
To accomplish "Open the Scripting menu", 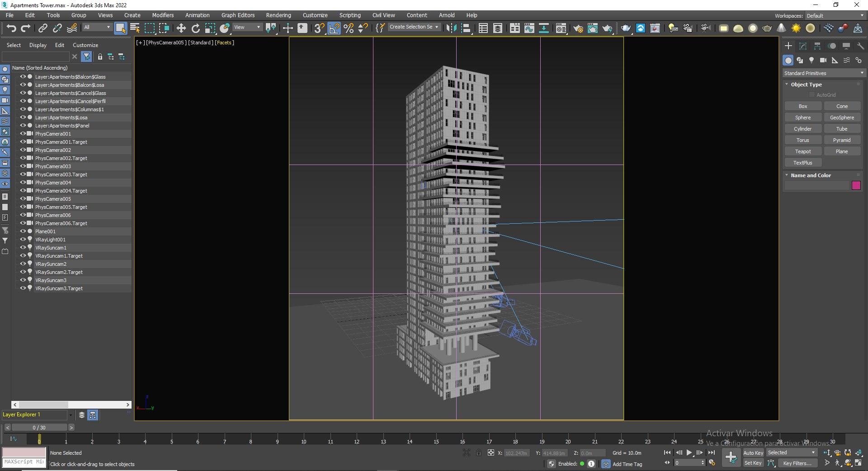I will coord(350,15).
